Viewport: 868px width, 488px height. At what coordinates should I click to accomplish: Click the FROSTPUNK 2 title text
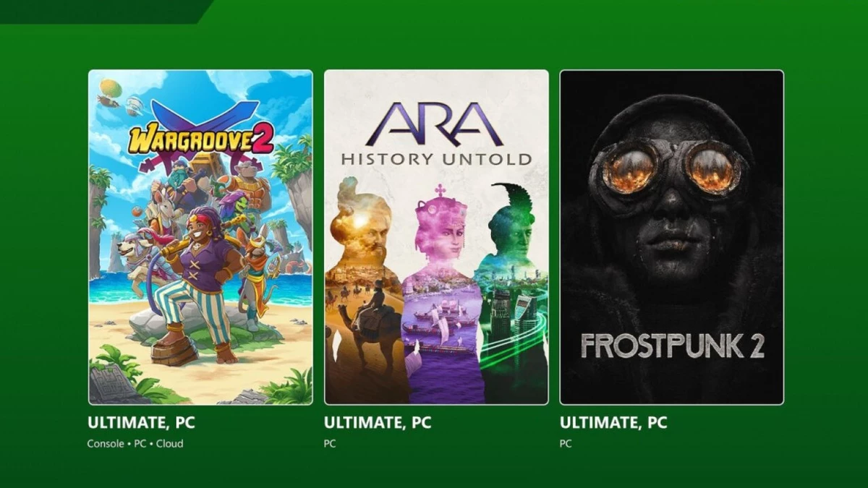(672, 346)
